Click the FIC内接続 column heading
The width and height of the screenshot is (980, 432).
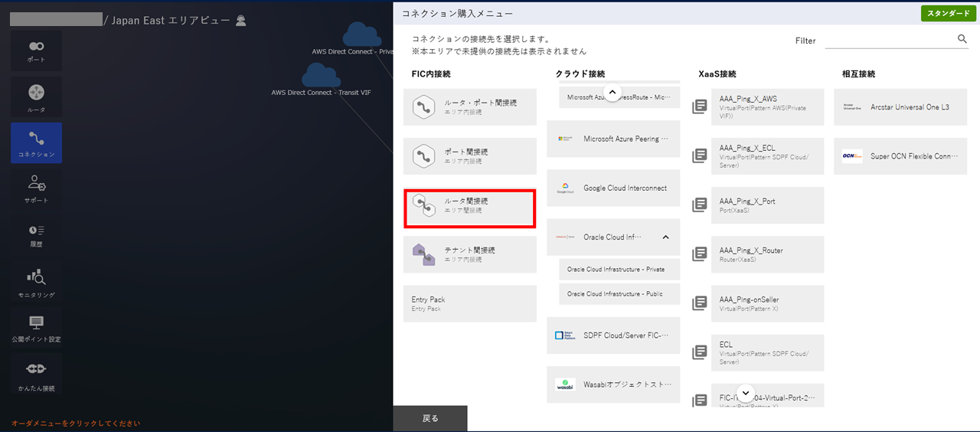pyautogui.click(x=431, y=74)
